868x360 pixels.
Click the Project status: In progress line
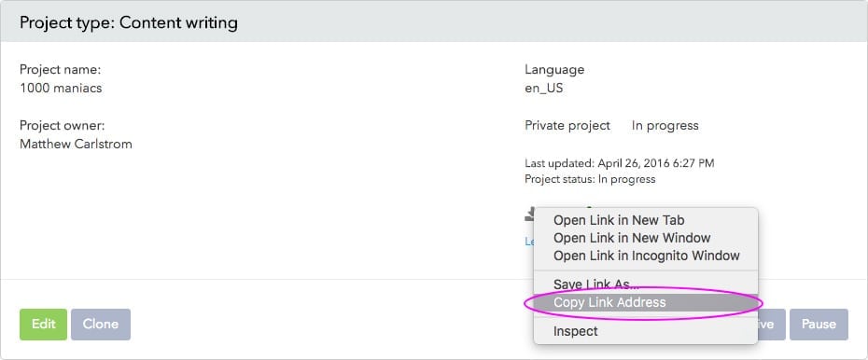click(x=590, y=179)
